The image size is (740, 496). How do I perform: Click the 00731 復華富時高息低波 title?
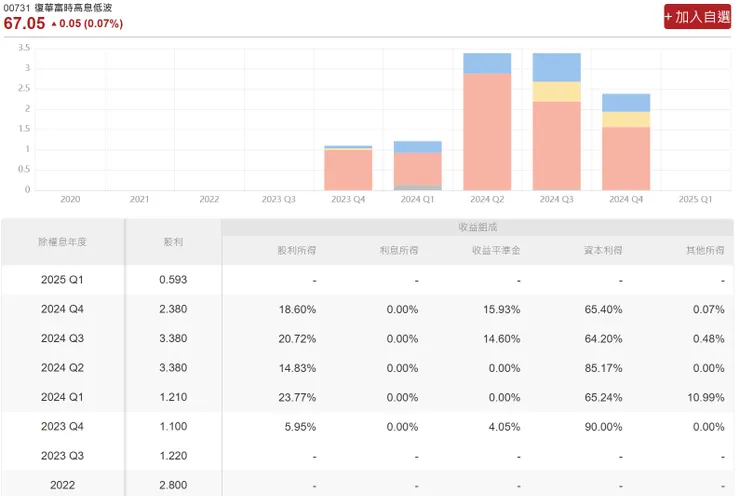pyautogui.click(x=58, y=8)
